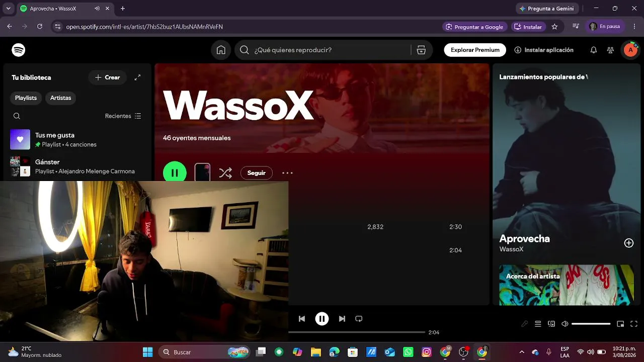This screenshot has height=362, width=644.
Task: Open Pregunta a Gemini
Action: point(547,9)
